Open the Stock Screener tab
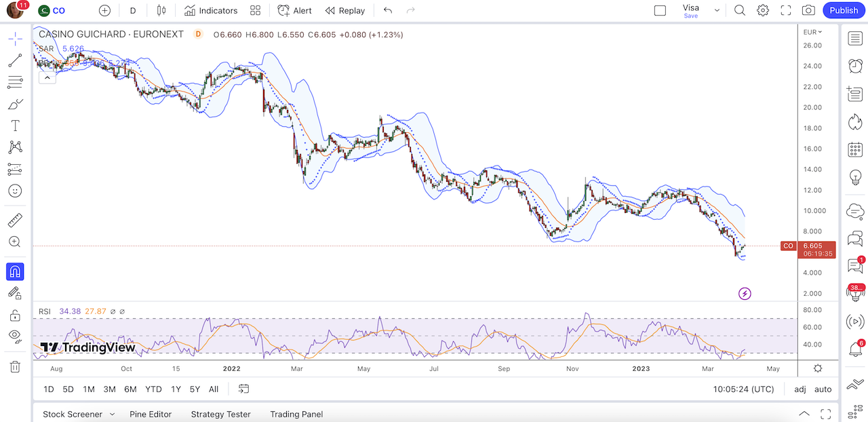The height and width of the screenshot is (422, 868). (x=73, y=414)
